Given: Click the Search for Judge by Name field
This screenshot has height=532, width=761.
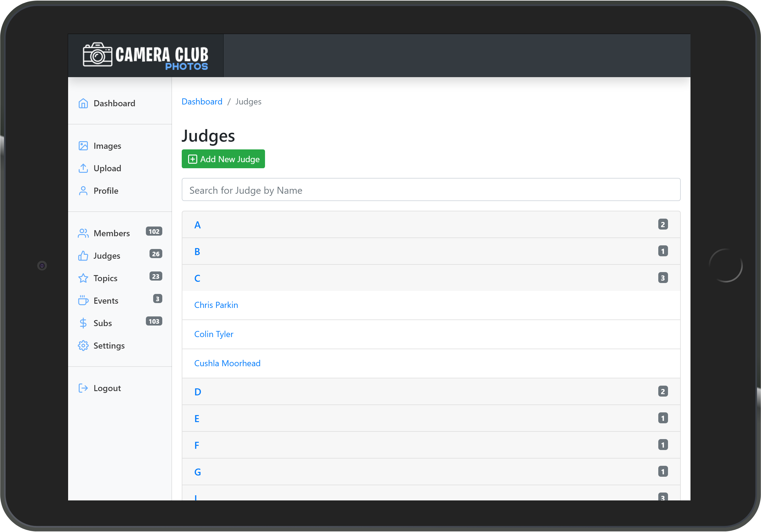Looking at the screenshot, I should 431,190.
